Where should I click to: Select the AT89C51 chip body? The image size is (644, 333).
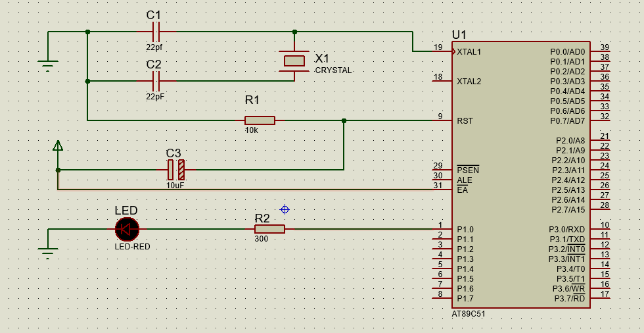520,174
